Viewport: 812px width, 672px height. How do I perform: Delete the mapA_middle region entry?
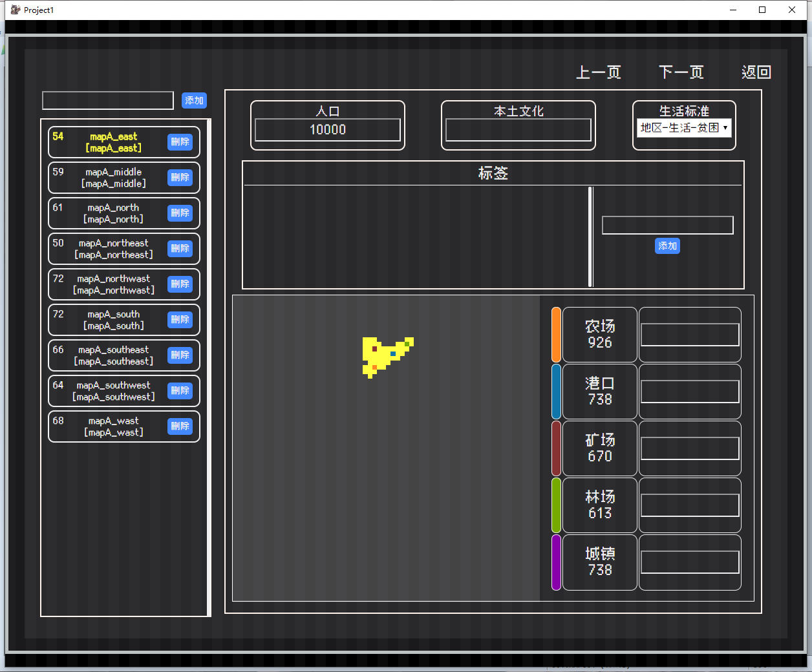(x=180, y=178)
